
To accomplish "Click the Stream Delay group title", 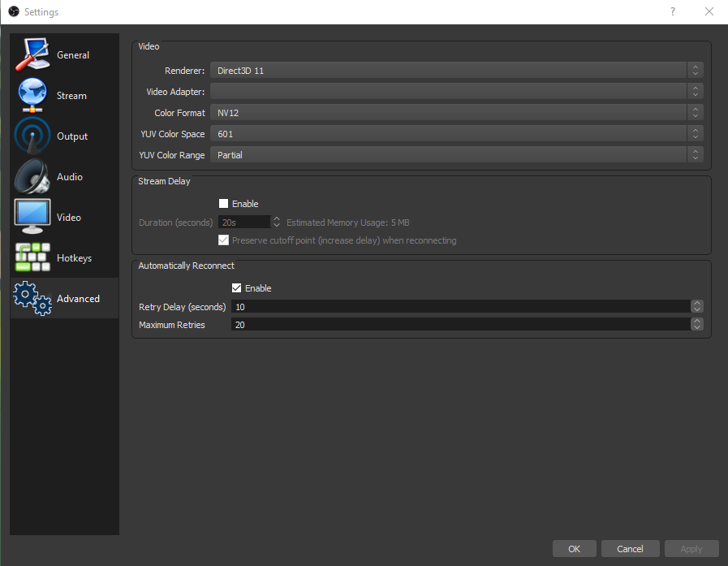I will (x=164, y=181).
